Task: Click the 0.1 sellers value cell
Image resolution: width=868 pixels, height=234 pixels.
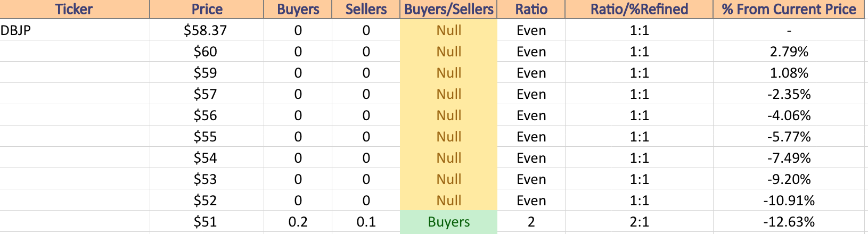Action: coord(366,222)
